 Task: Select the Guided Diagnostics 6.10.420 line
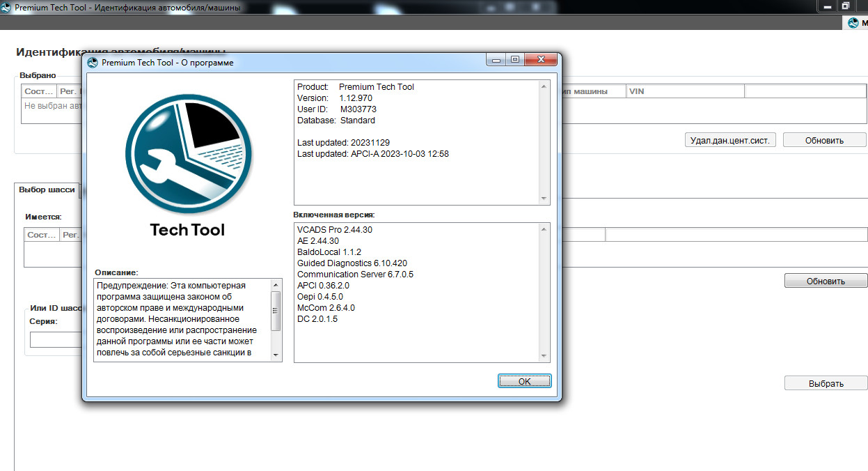pos(352,263)
